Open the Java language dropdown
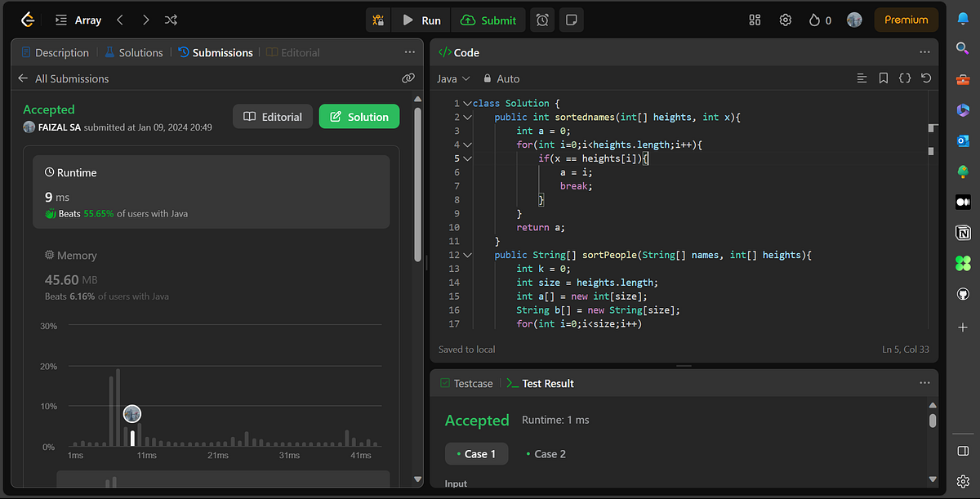Screen dimensions: 980x499 453,78
